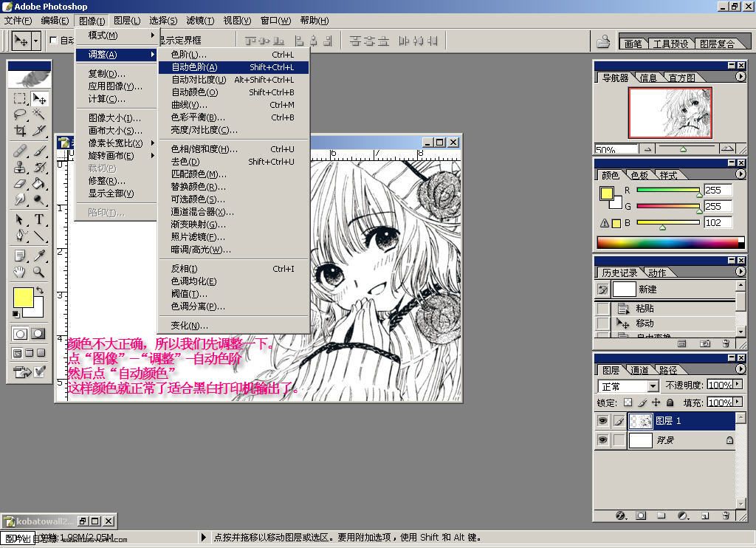Switch to Quick Mask mode
756x548 pixels.
[38, 333]
